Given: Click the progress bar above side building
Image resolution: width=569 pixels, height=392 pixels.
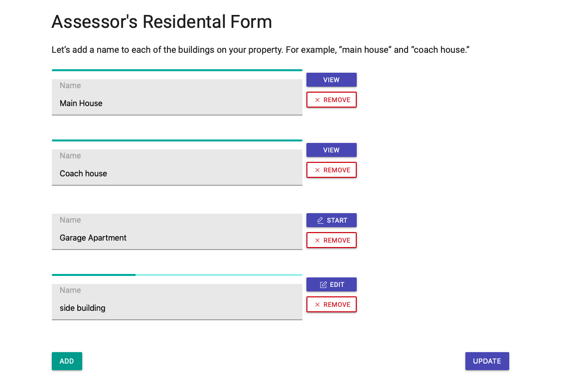Looking at the screenshot, I should [x=177, y=274].
